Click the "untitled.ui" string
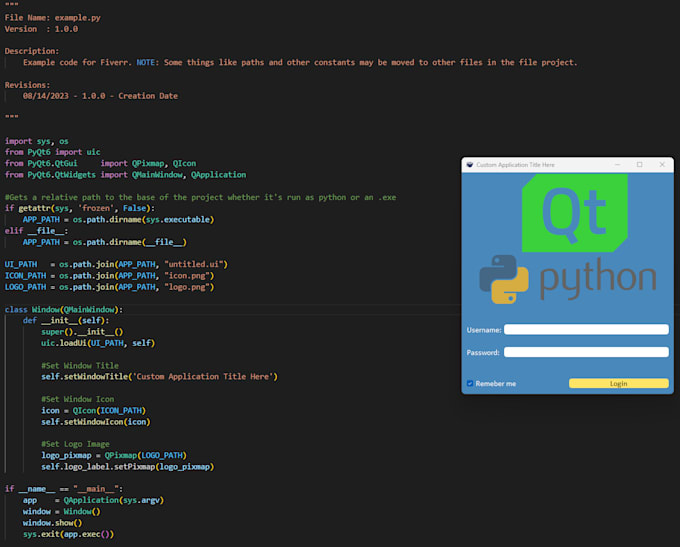This screenshot has width=680, height=547. coord(194,264)
